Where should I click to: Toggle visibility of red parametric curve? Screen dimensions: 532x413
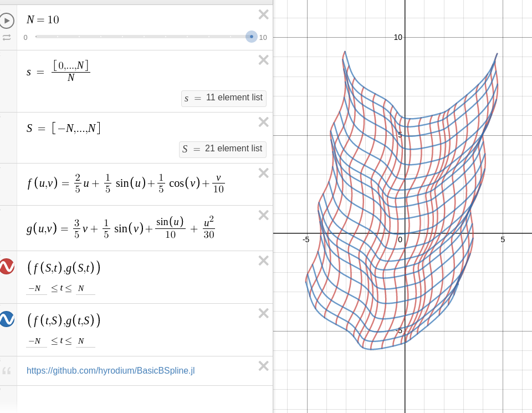(x=6, y=267)
